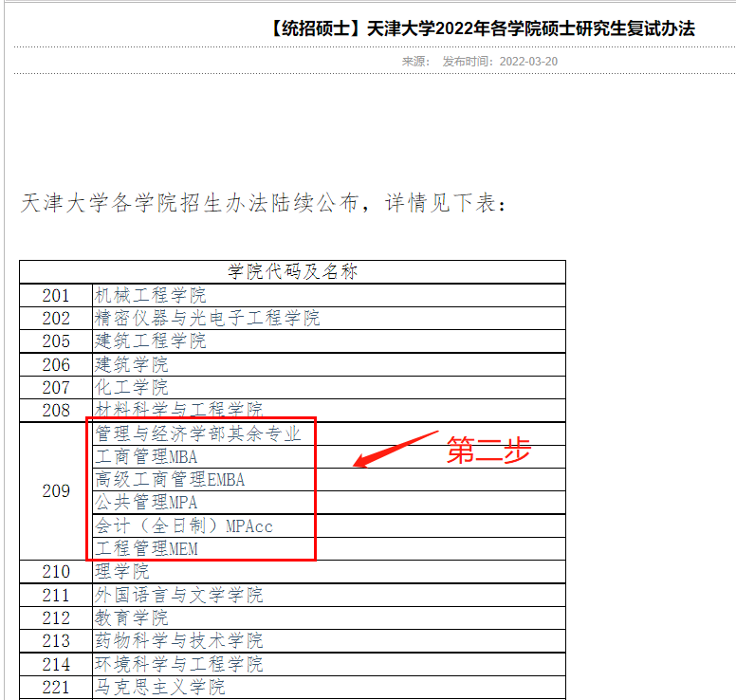The width and height of the screenshot is (736, 700).
Task: Open the 理学院 link
Action: point(121,572)
